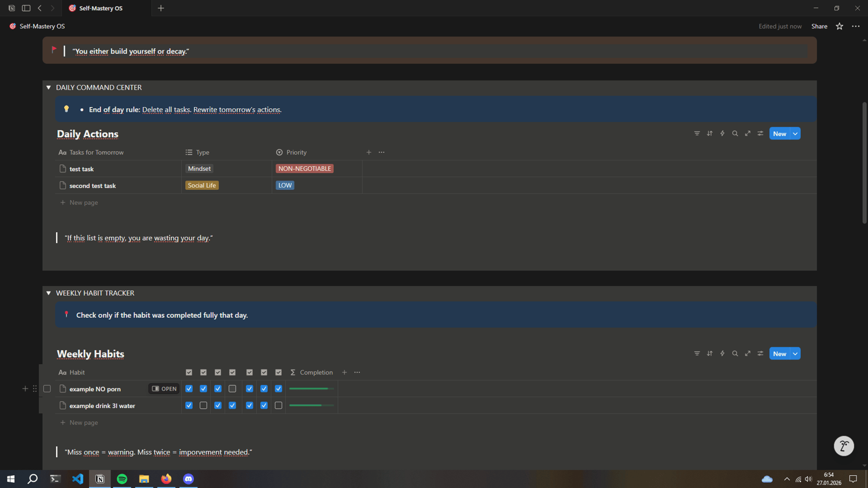
Task: Add a new property column in Daily Actions
Action: pyautogui.click(x=369, y=152)
